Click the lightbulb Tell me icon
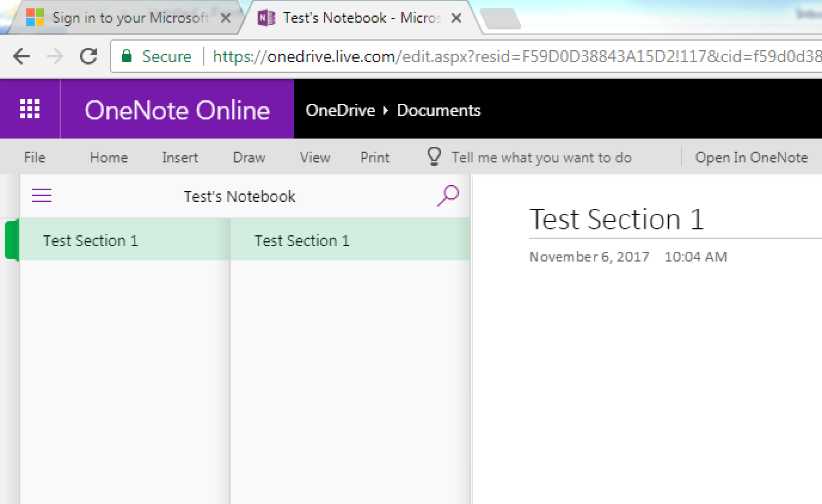The width and height of the screenshot is (822, 504). (434, 157)
